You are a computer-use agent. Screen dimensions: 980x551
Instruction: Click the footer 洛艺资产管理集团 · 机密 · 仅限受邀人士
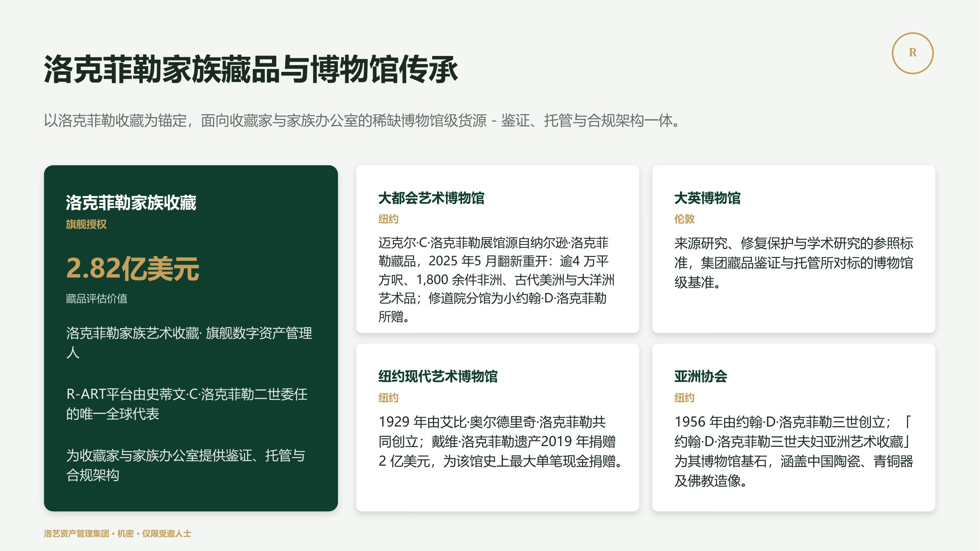point(118,534)
